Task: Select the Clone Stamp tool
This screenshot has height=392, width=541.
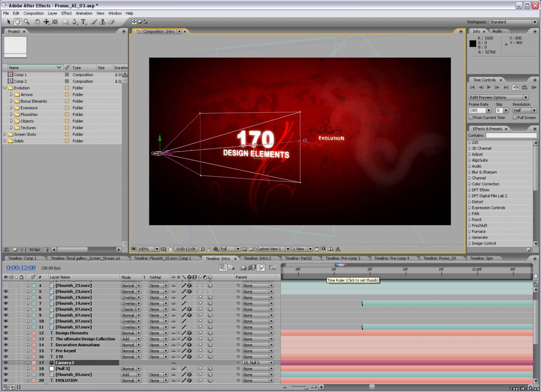Action: [102, 22]
